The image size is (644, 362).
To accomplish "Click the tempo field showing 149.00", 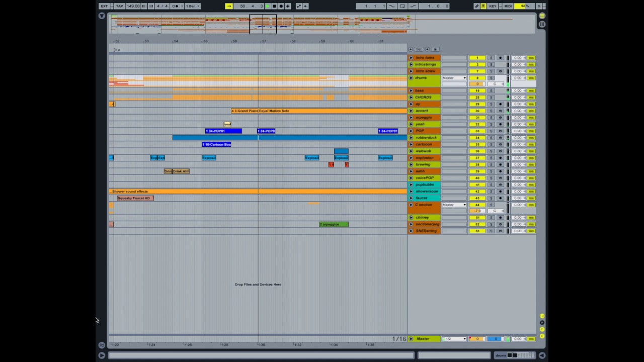I will [133, 6].
